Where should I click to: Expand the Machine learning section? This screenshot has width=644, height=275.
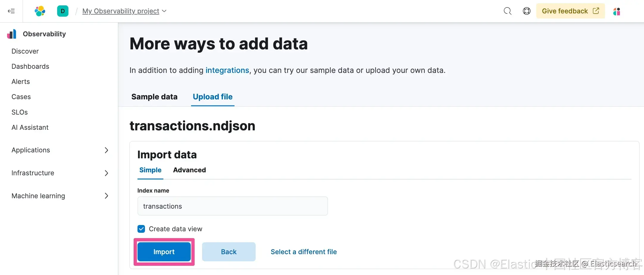(x=106, y=196)
